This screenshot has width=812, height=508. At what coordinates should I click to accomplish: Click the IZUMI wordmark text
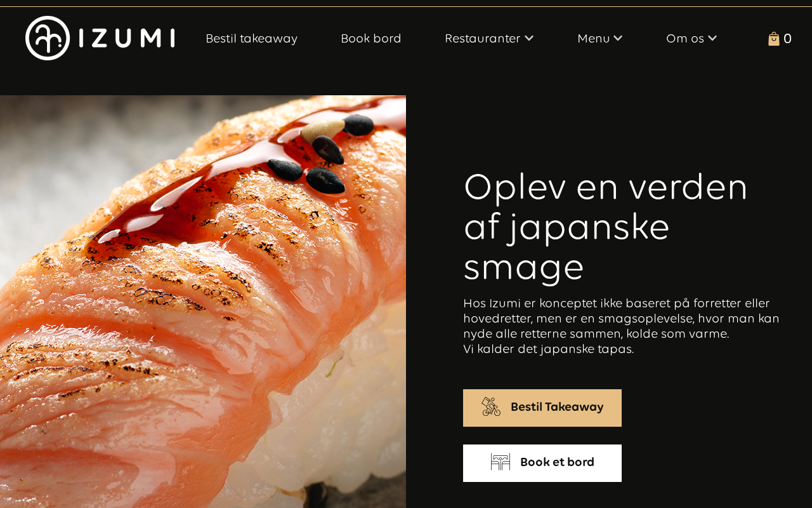coord(127,38)
